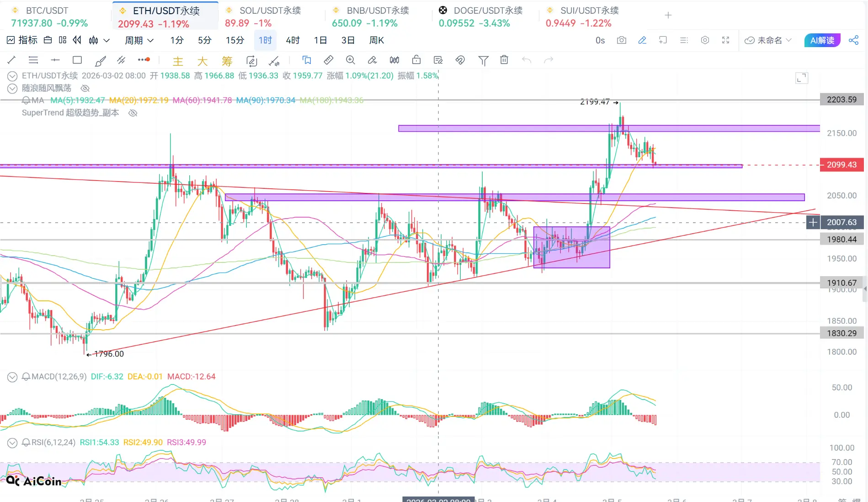Click the blue pencil edit icon
The width and height of the screenshot is (868, 502).
[642, 40]
